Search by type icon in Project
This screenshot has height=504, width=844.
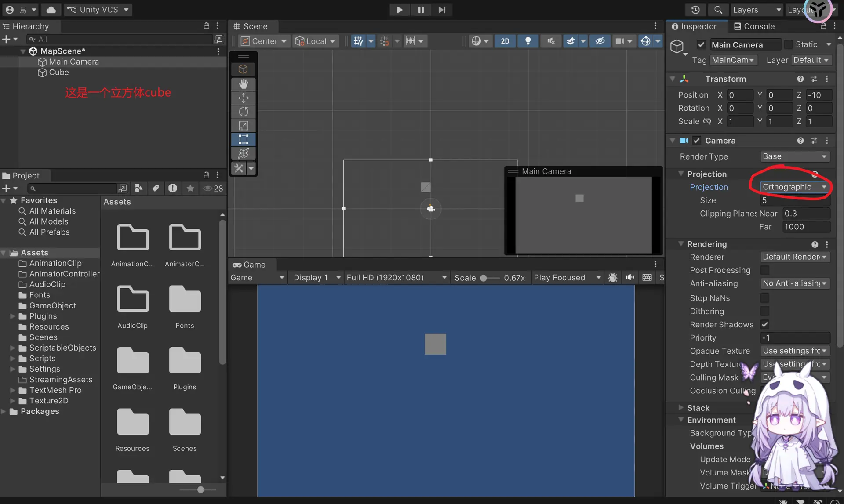(138, 188)
